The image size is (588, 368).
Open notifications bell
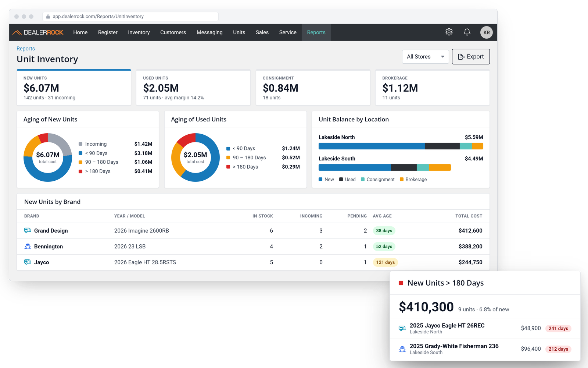click(x=467, y=32)
